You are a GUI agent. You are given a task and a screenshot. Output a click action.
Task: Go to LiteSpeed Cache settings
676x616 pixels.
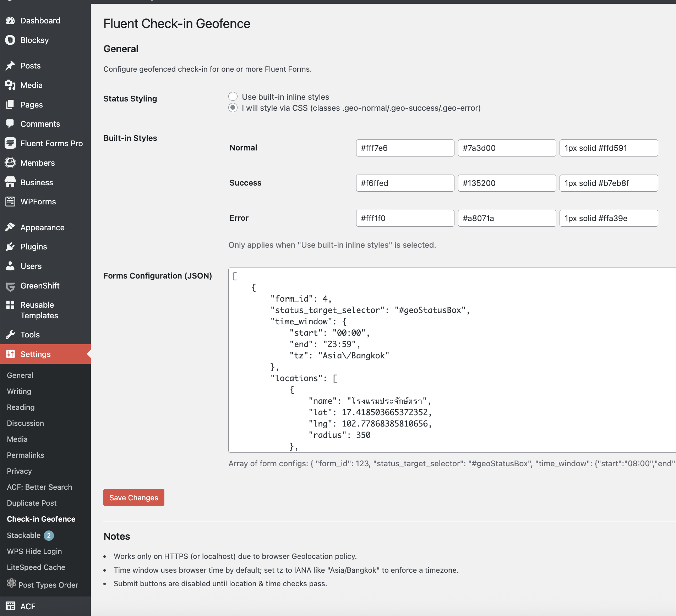(x=36, y=567)
